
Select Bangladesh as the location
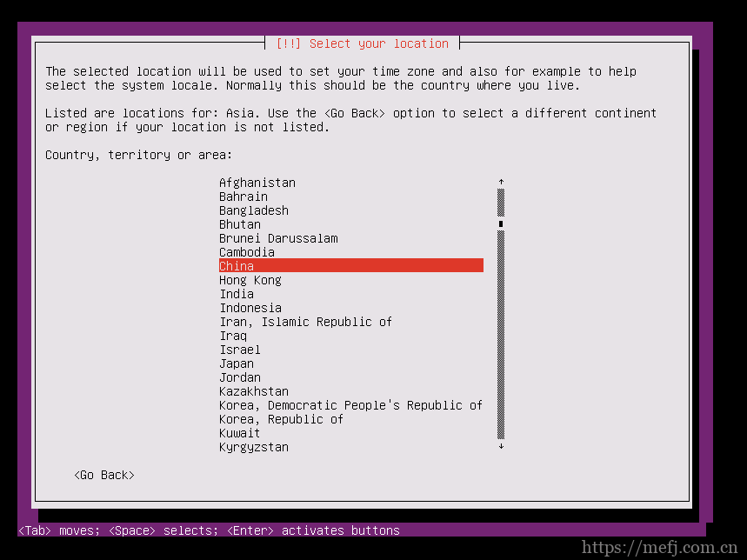tap(254, 210)
